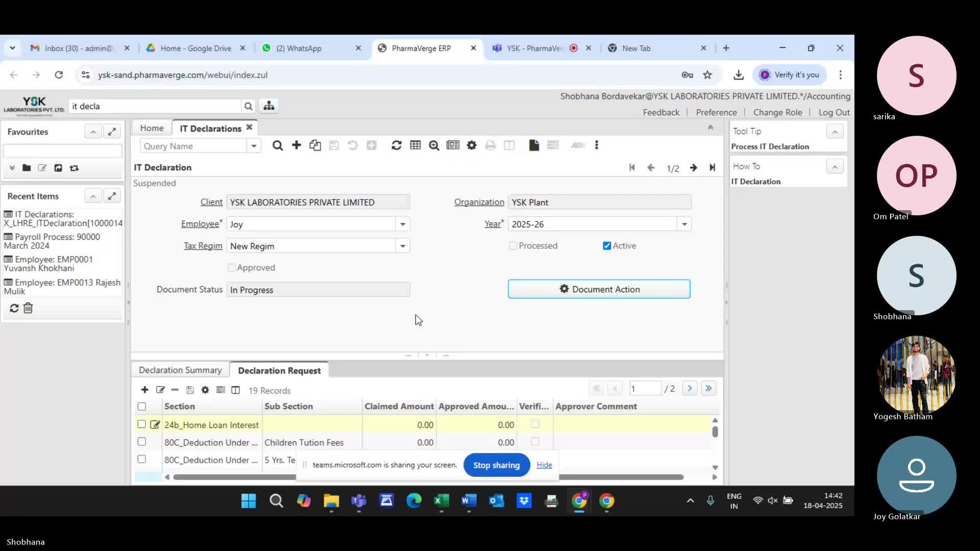This screenshot has height=551, width=980.
Task: Switch to the Home tab
Action: [x=152, y=128]
